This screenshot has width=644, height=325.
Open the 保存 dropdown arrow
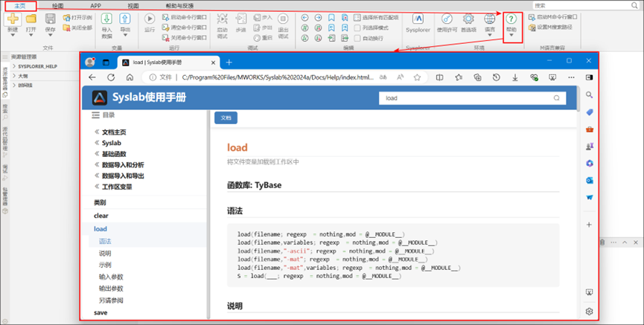50,35
